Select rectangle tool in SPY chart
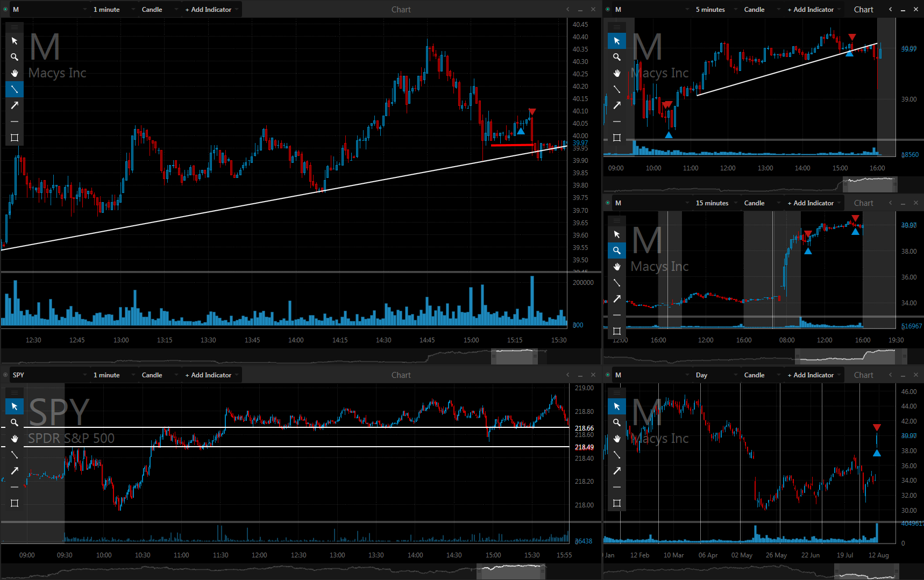Viewport: 924px width, 580px height. pyautogui.click(x=15, y=503)
